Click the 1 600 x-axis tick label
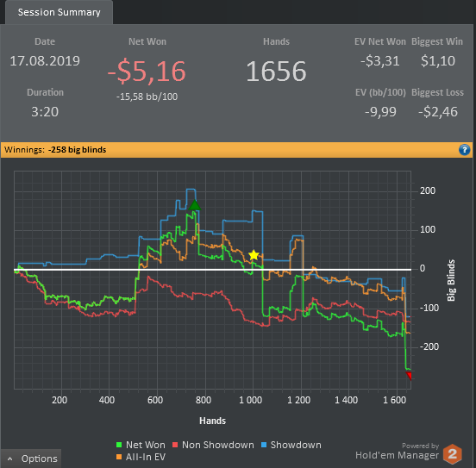 394,400
